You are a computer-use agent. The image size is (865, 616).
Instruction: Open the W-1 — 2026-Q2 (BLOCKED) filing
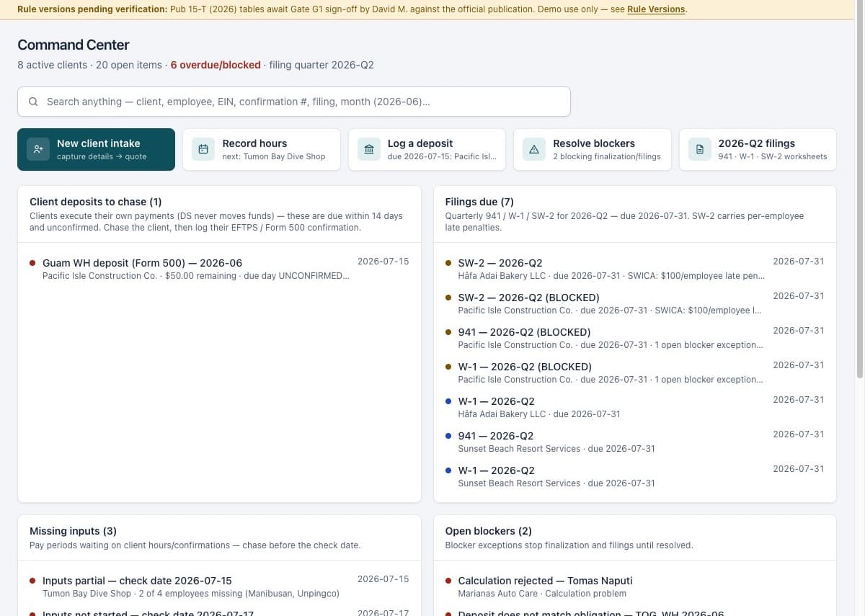point(634,372)
